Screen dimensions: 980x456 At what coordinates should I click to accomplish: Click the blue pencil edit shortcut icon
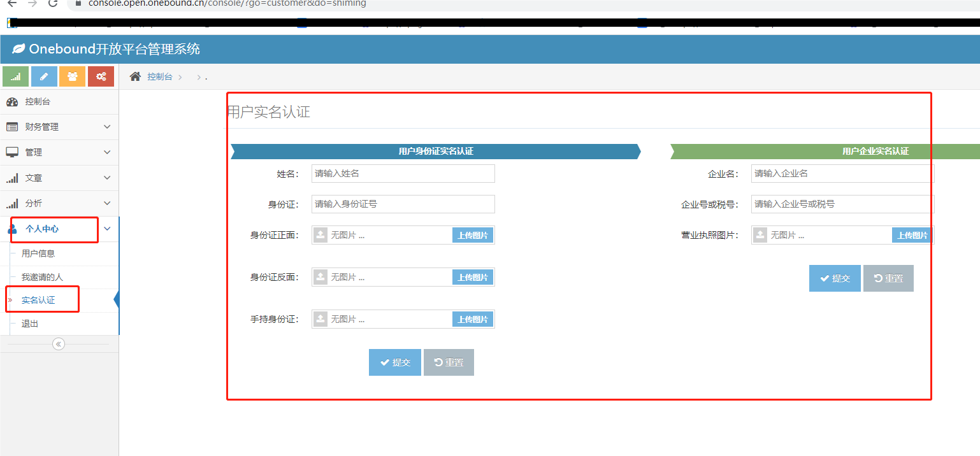(x=44, y=76)
